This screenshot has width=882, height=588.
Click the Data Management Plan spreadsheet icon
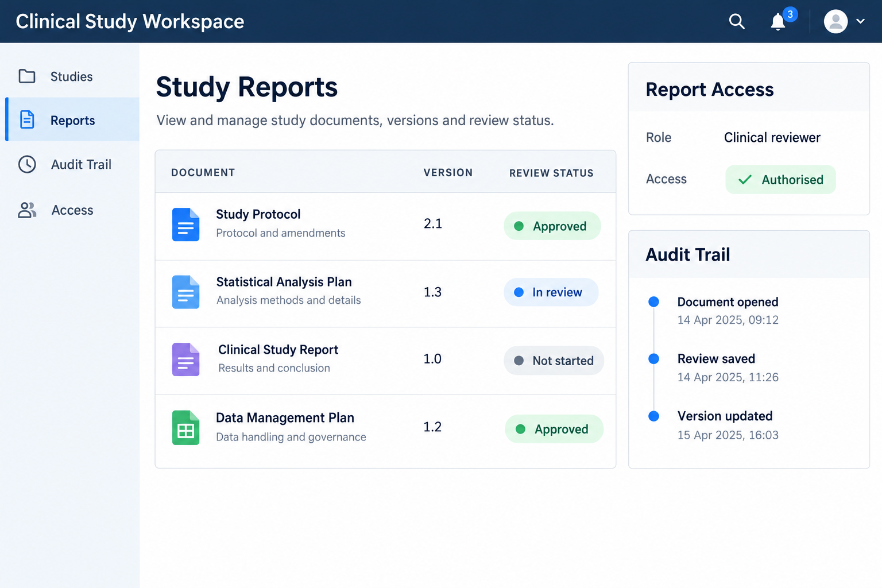pyautogui.click(x=185, y=428)
